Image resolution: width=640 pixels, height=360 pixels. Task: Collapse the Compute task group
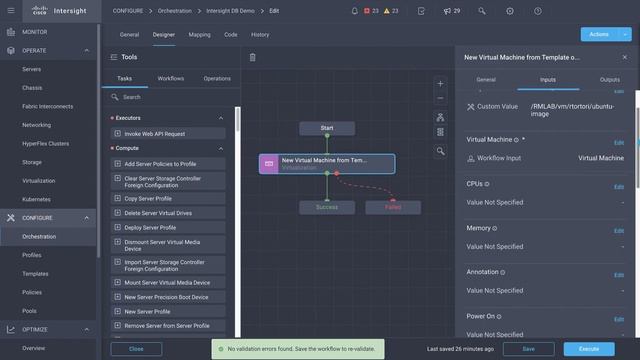click(x=221, y=148)
